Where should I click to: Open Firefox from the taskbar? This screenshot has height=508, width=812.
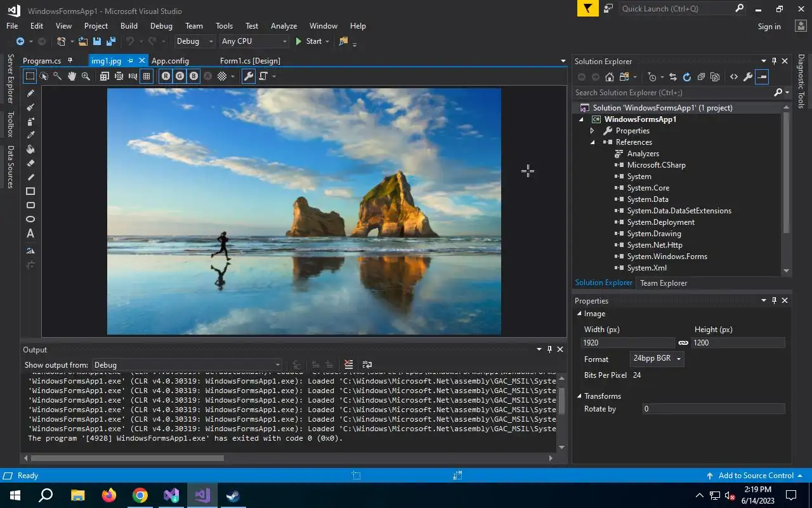(109, 495)
